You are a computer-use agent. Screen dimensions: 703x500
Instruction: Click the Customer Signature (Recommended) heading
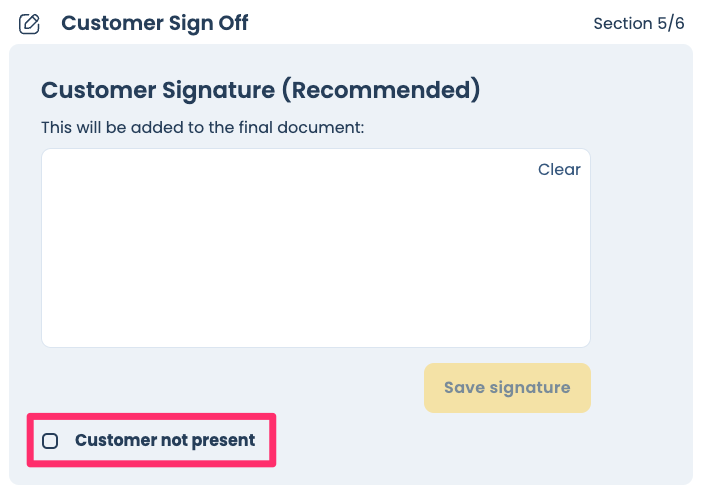pos(260,90)
